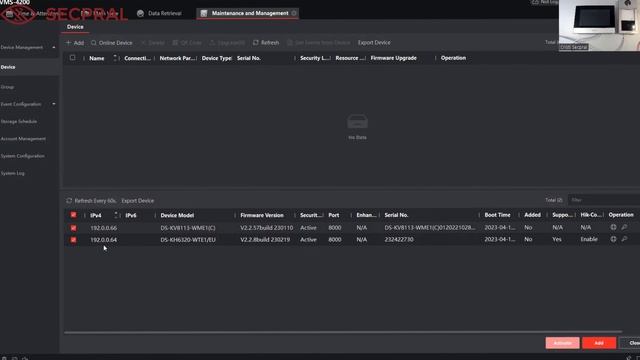Click the horizontal scrollbar of online devices table
The image size is (640, 360).
343,332
